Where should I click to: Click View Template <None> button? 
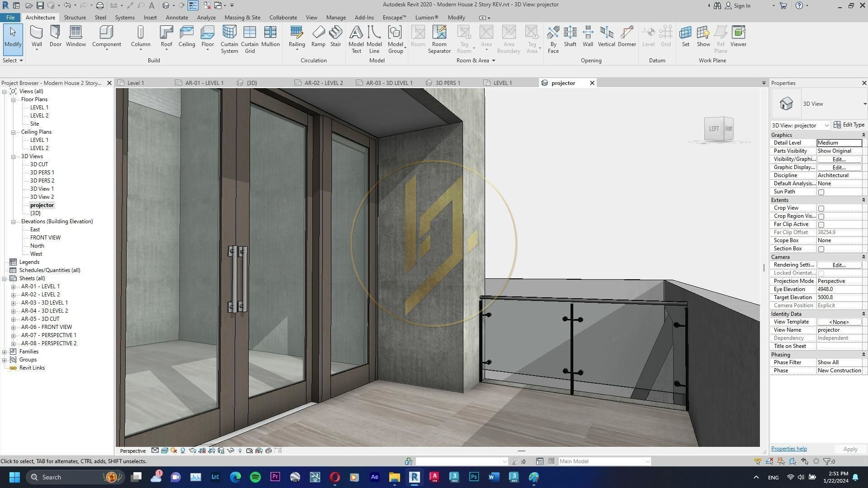pyautogui.click(x=839, y=322)
